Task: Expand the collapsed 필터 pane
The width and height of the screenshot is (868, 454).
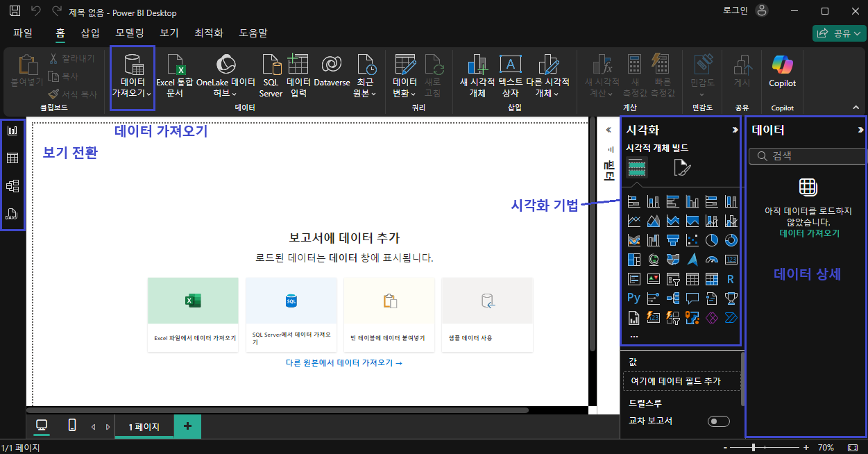Action: click(x=609, y=130)
